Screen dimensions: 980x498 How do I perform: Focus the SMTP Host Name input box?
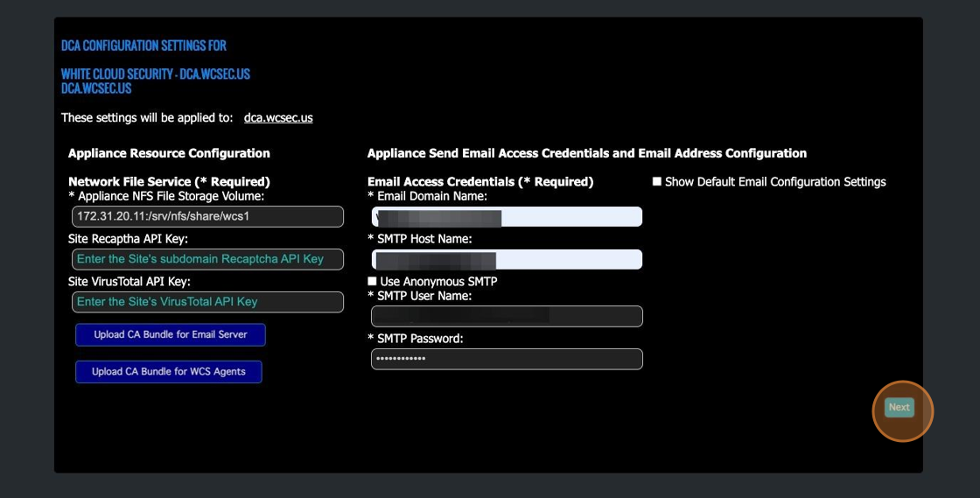[x=507, y=259]
